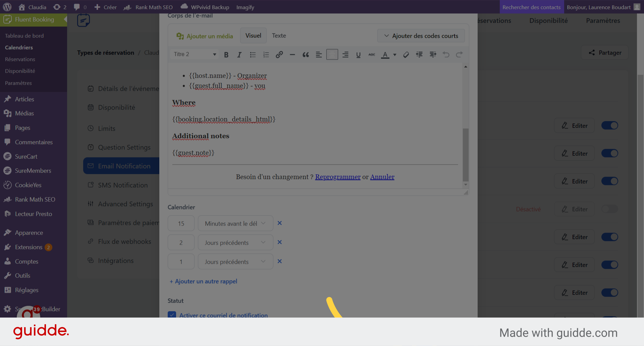Viewport: 644px width, 346px height.
Task: Click Ajouter un autre rappel link
Action: pyautogui.click(x=204, y=282)
